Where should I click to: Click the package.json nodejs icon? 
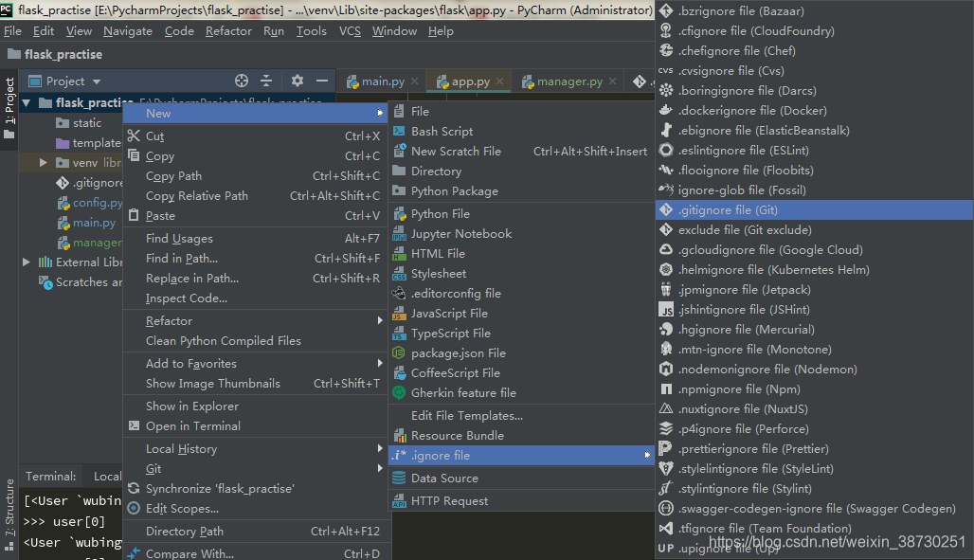click(x=400, y=353)
